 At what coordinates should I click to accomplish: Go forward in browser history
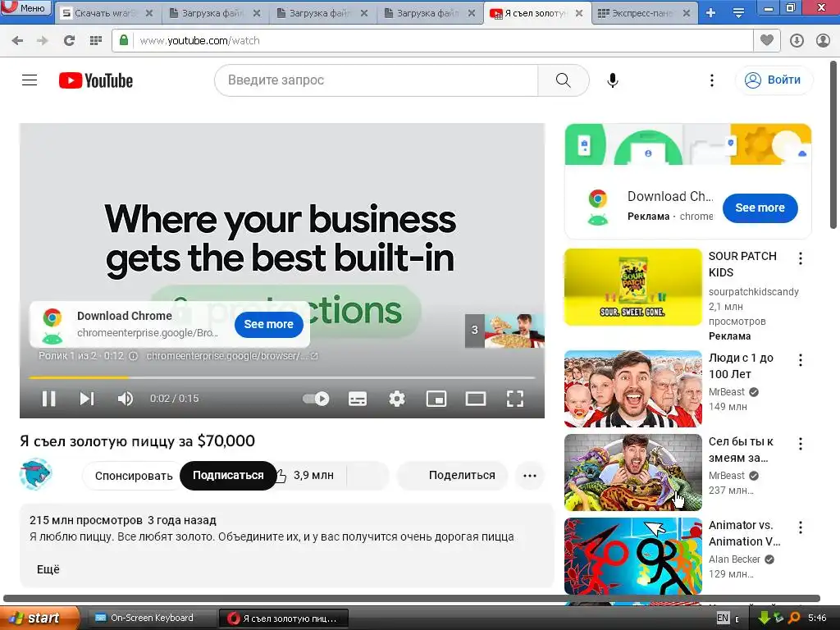(x=43, y=41)
